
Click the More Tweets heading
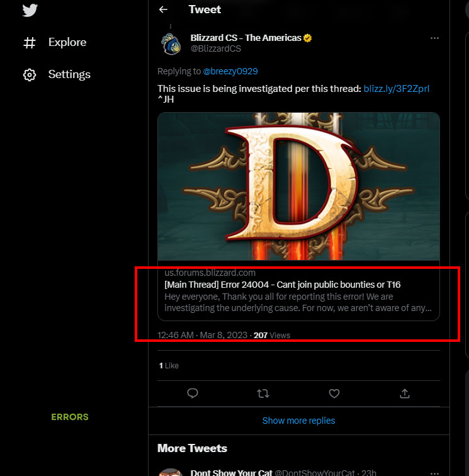(x=192, y=448)
